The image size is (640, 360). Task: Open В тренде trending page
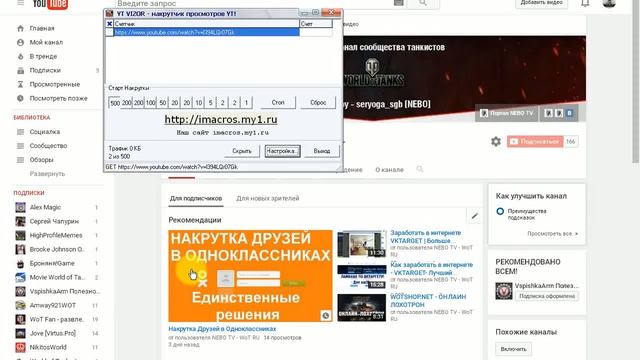[43, 56]
